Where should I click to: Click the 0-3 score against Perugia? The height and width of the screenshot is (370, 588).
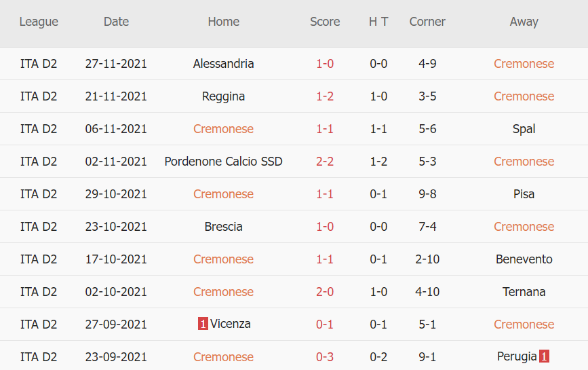[325, 357]
